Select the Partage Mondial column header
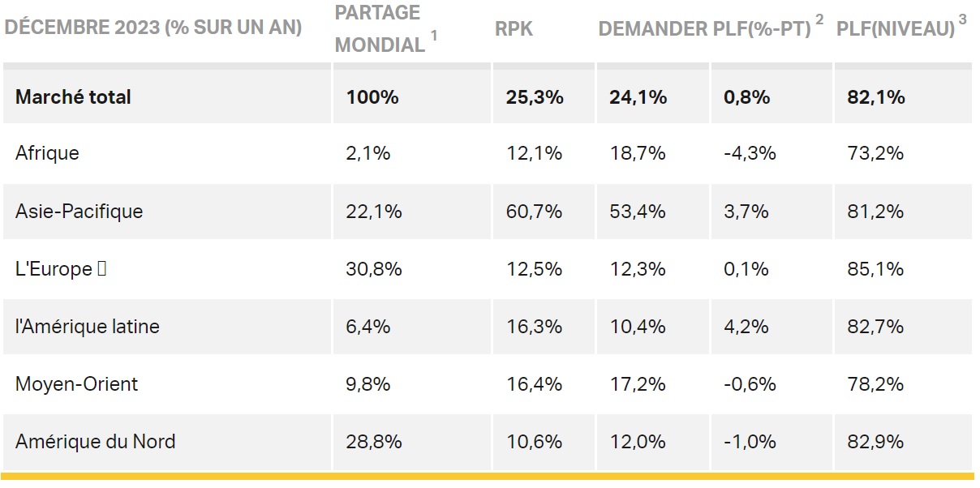Screen dimensions: 980x488 (380, 28)
